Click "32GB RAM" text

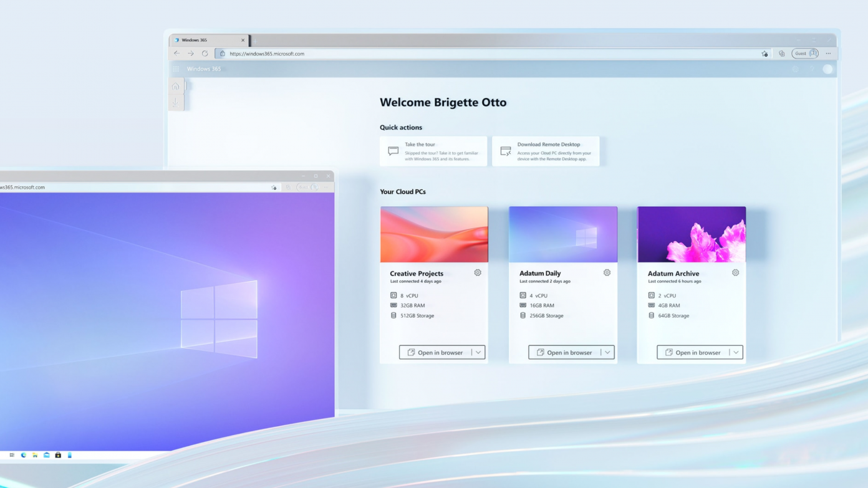(x=413, y=305)
